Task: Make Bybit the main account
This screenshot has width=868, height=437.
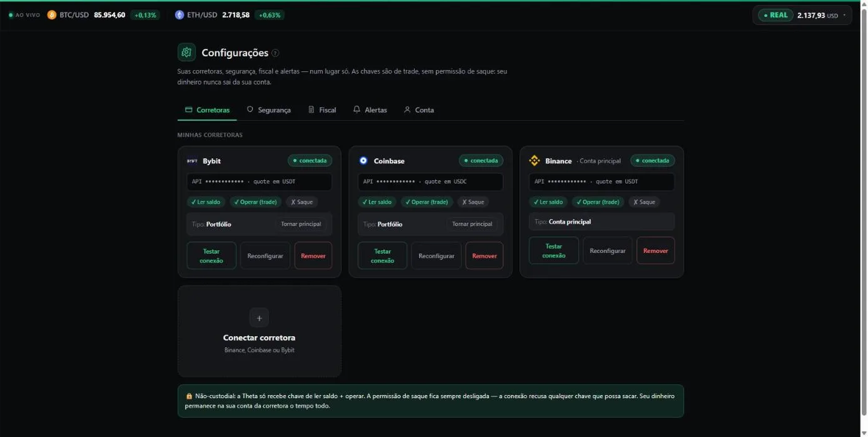Action: [301, 224]
